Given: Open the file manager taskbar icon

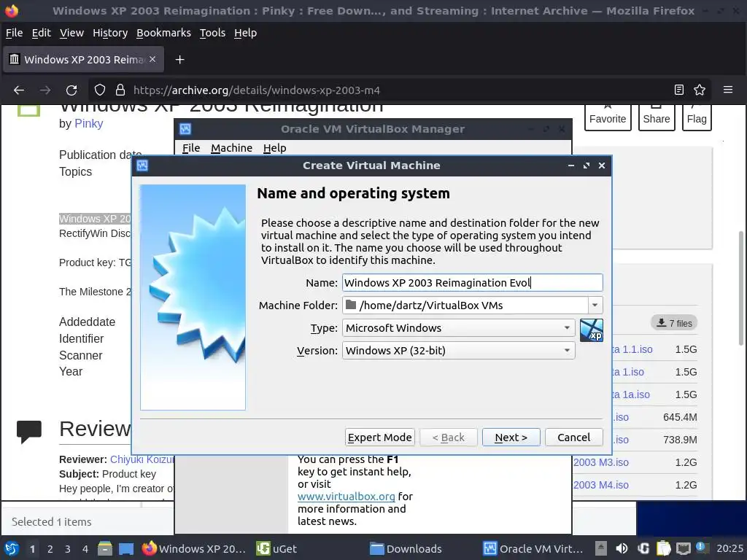Looking at the screenshot, I should pos(105,548).
